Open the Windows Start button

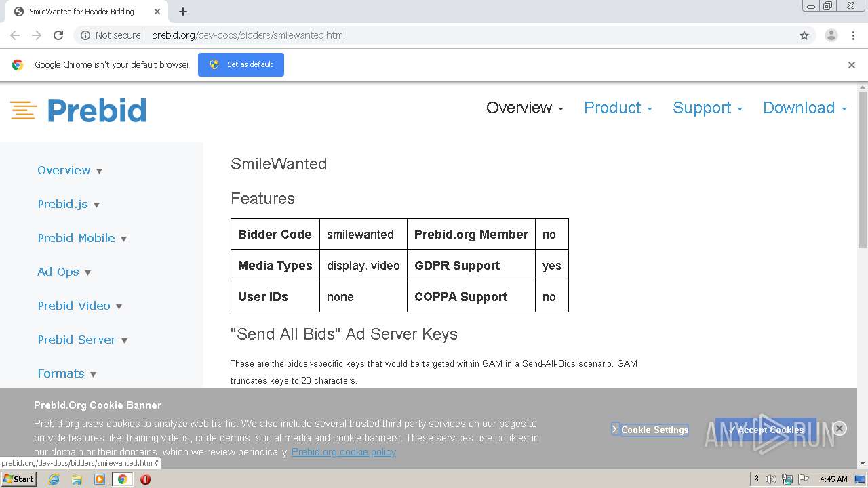19,479
